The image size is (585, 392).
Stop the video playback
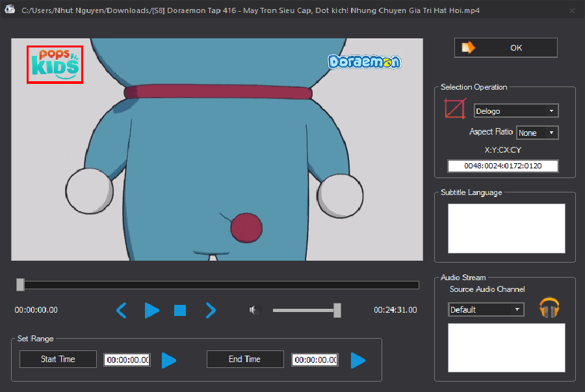(180, 310)
